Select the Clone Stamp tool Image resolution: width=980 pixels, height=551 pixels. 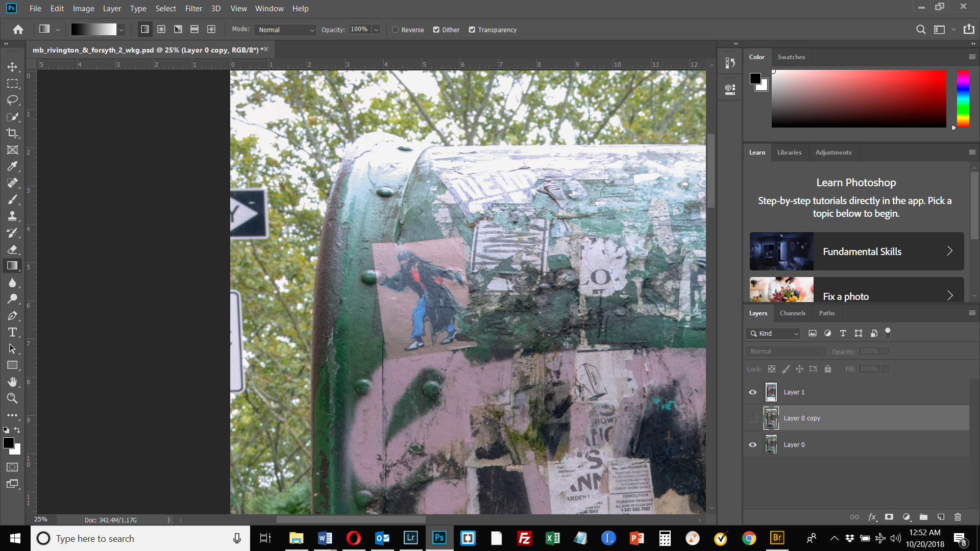(12, 216)
